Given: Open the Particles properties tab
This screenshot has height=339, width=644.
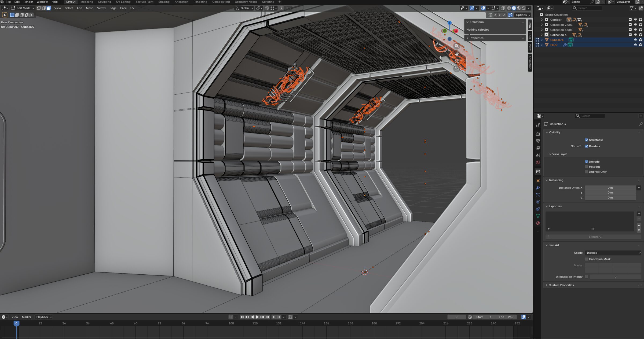Looking at the screenshot, I should [538, 195].
